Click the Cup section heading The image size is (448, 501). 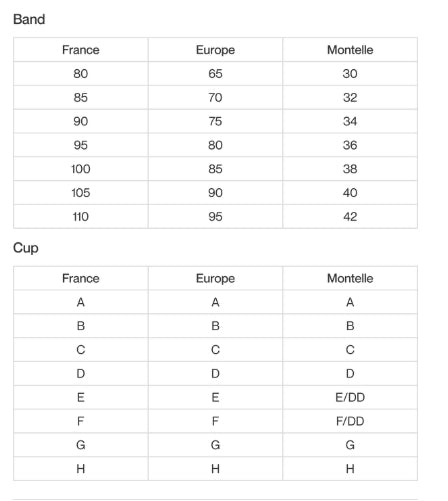(x=26, y=248)
